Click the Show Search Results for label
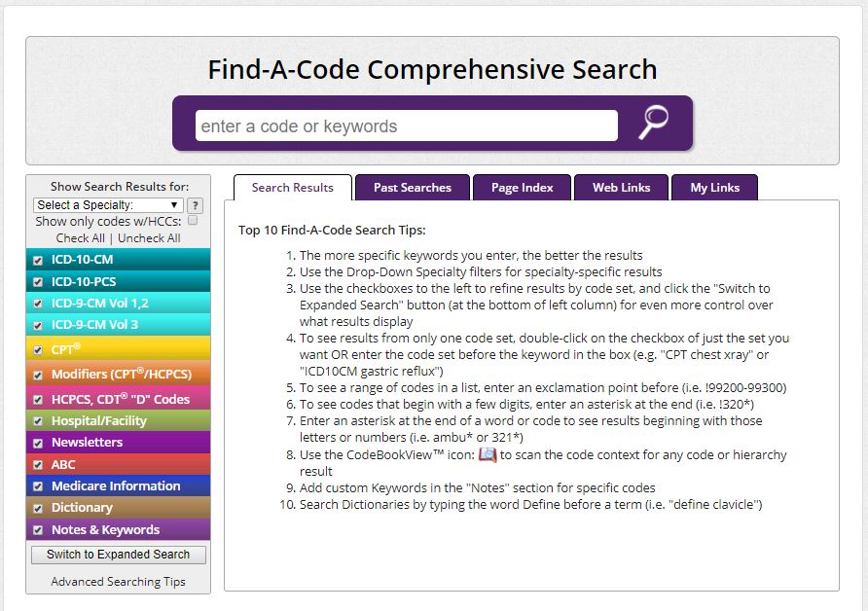This screenshot has height=611, width=868. (x=120, y=187)
